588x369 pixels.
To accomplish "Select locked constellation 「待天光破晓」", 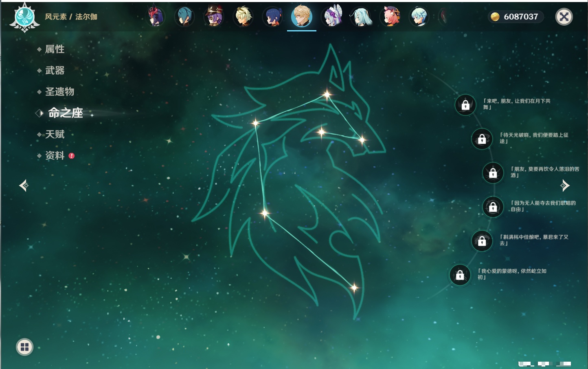I will tap(482, 139).
